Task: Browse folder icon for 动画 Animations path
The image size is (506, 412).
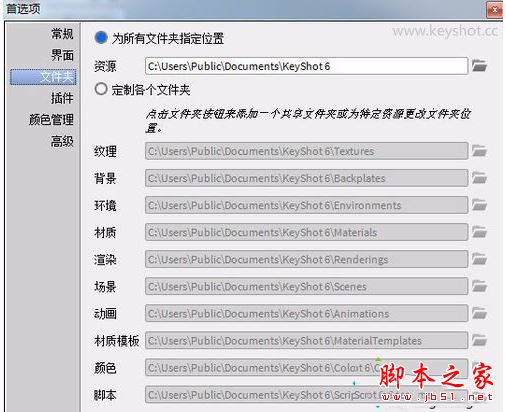Action: (x=479, y=313)
